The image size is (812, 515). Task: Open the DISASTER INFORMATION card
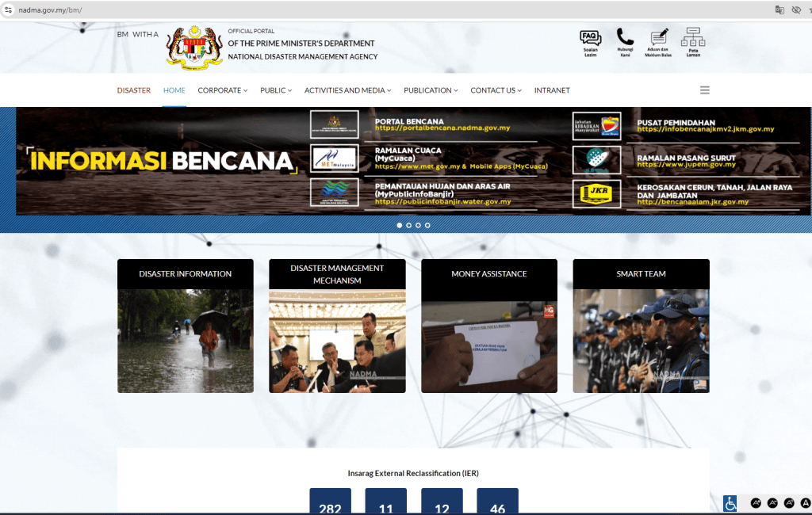click(186, 326)
